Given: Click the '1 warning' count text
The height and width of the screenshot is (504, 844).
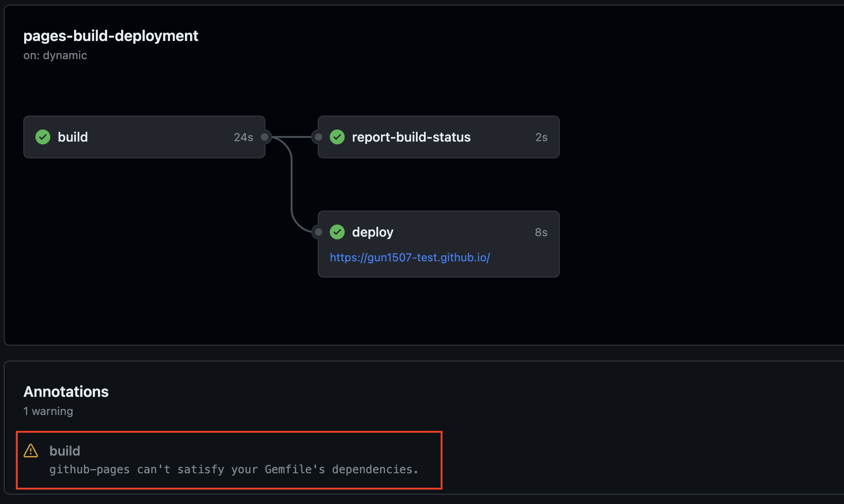Looking at the screenshot, I should coord(48,411).
